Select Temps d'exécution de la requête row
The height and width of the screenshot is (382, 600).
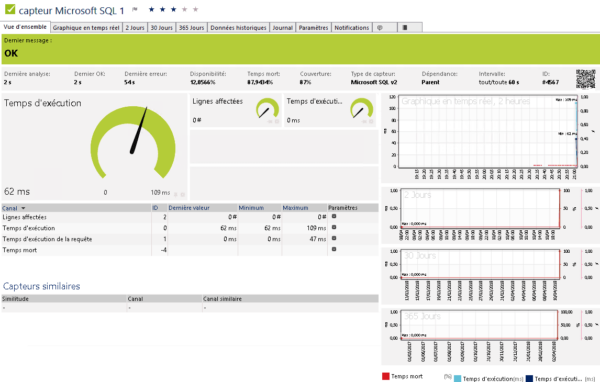pos(190,239)
